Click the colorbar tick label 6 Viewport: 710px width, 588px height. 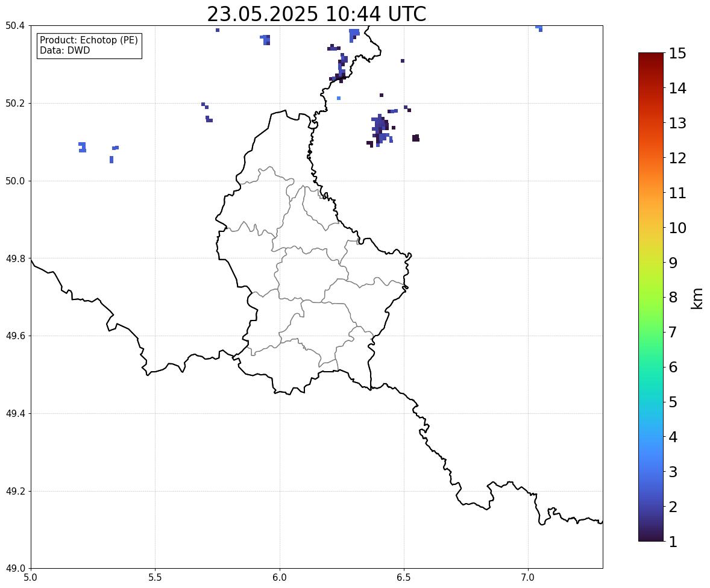[673, 367]
